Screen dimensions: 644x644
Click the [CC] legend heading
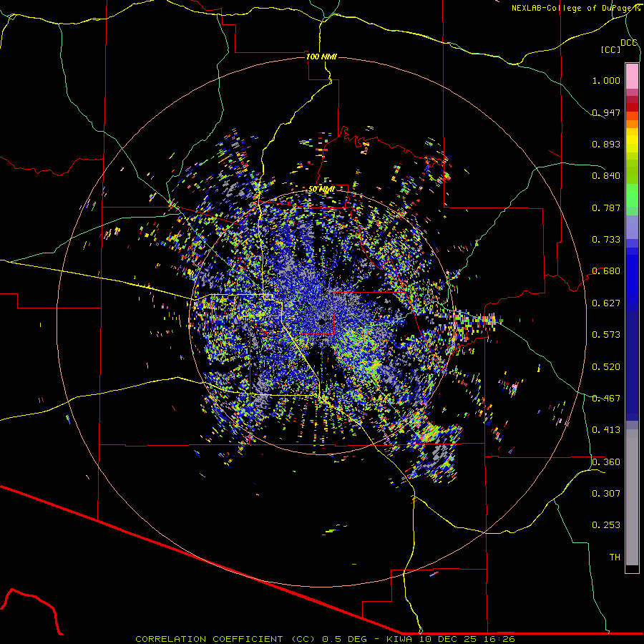pyautogui.click(x=610, y=49)
